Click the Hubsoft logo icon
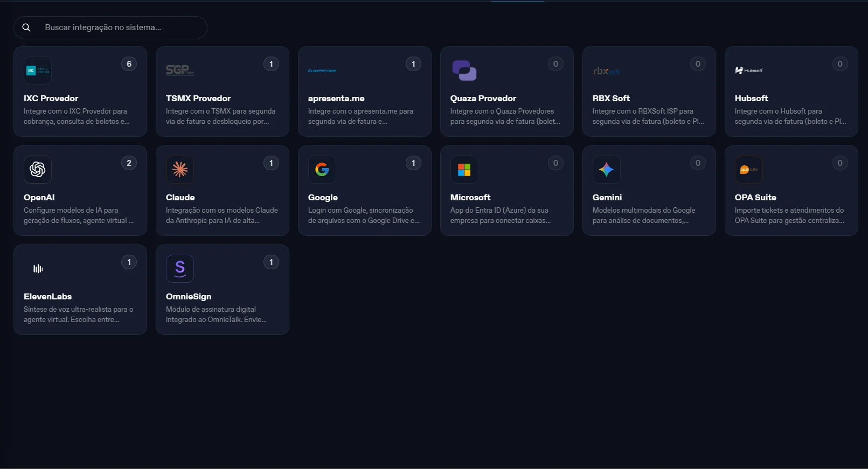This screenshot has width=868, height=469. (749, 71)
